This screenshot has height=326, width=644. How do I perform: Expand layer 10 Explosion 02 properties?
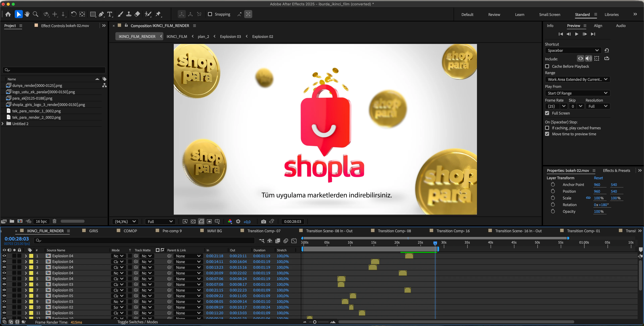[x=26, y=307]
